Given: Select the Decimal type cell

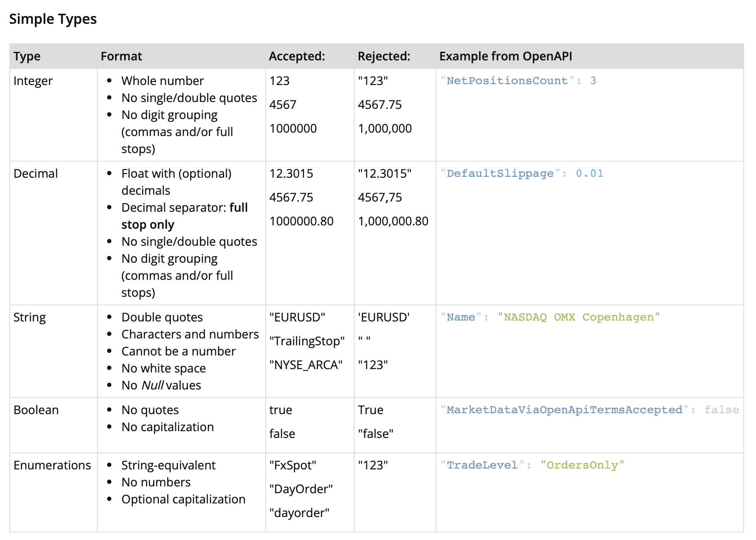Looking at the screenshot, I should 36,173.
